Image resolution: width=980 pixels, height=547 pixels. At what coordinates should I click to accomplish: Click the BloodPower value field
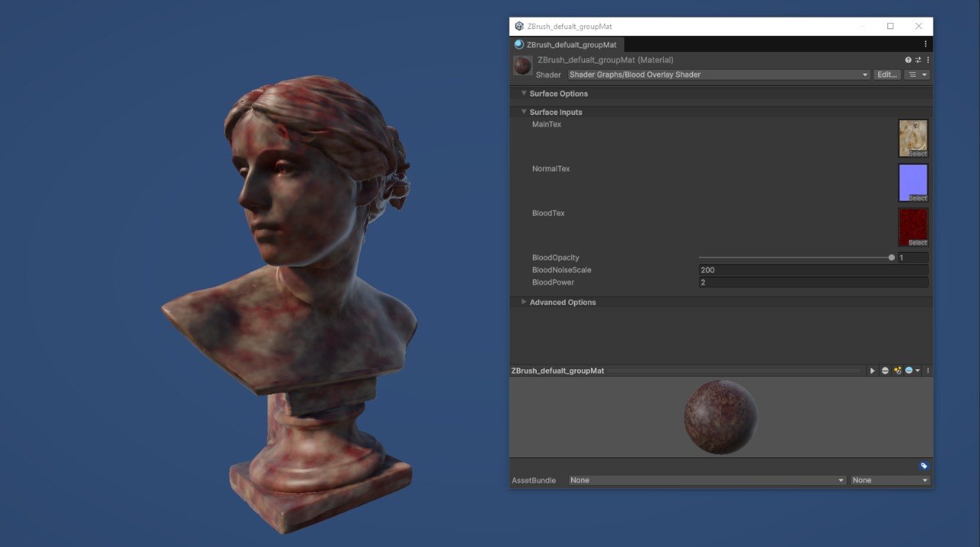tap(813, 282)
